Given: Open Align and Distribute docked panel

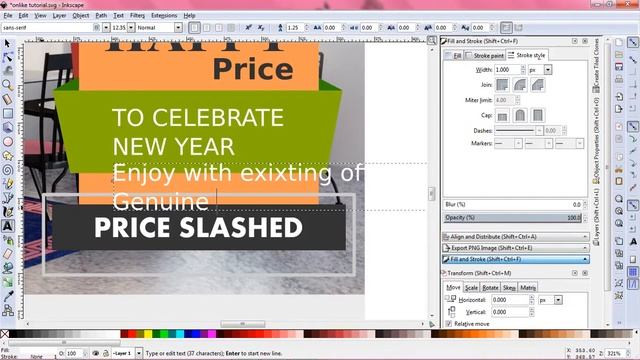Looking at the screenshot, I should click(x=516, y=237).
